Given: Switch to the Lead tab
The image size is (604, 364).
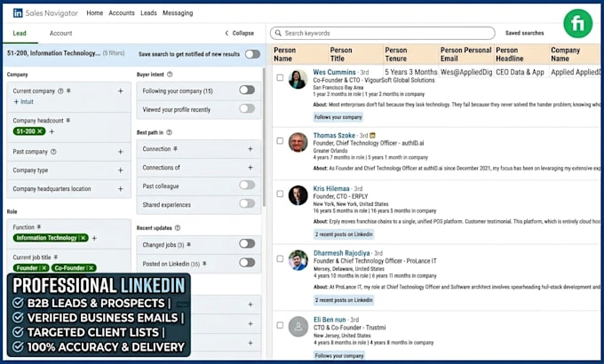Looking at the screenshot, I should (x=20, y=33).
